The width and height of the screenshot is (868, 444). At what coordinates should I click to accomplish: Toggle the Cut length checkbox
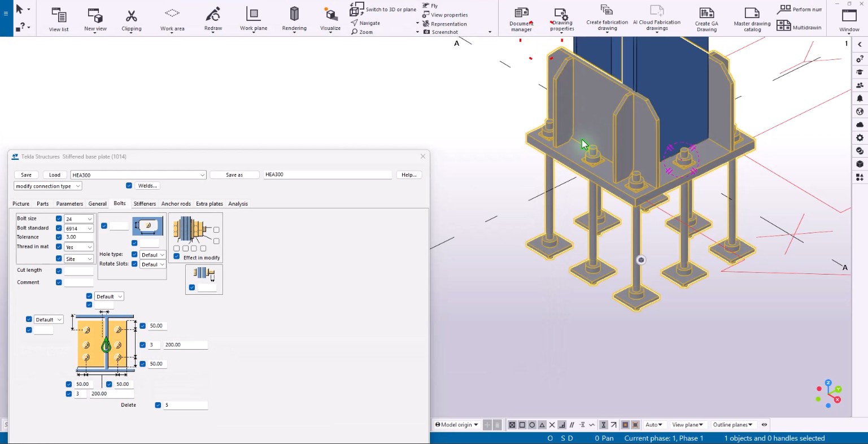[x=59, y=271]
